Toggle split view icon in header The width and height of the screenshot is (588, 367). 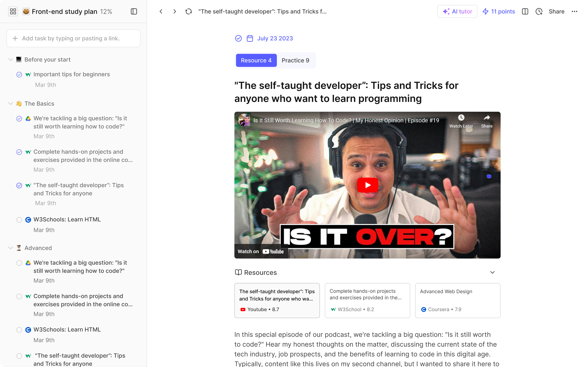tap(525, 11)
